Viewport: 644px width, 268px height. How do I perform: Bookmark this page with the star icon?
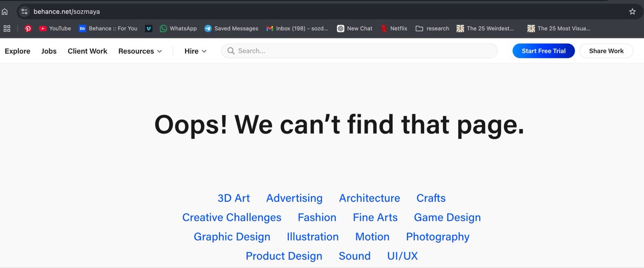[632, 11]
